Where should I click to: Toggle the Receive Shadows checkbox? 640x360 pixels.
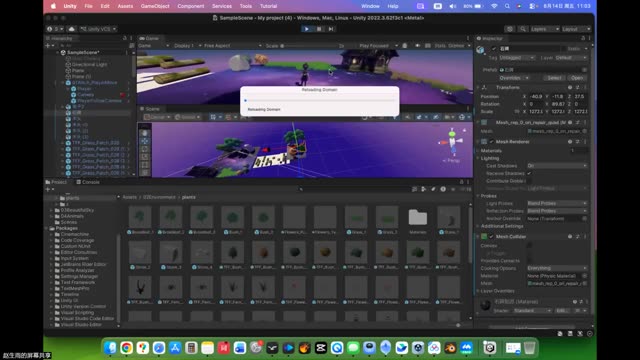click(x=529, y=173)
